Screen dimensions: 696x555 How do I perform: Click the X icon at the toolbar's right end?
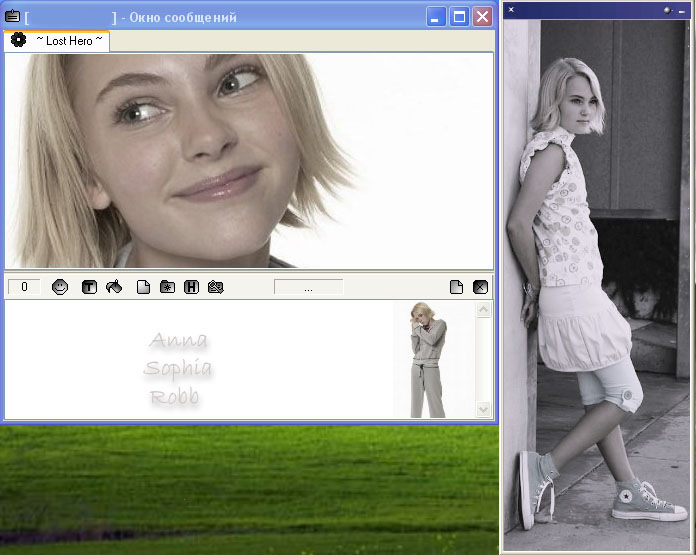pyautogui.click(x=480, y=287)
